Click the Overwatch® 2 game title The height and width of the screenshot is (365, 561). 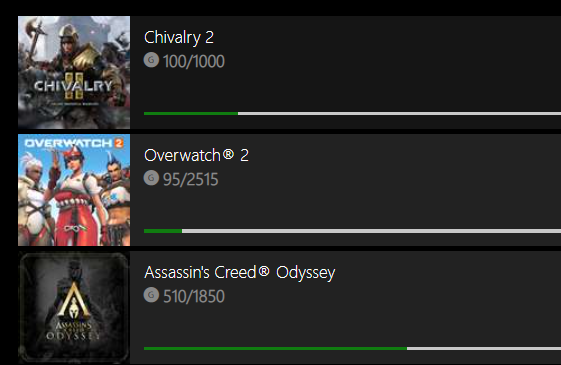pyautogui.click(x=196, y=155)
